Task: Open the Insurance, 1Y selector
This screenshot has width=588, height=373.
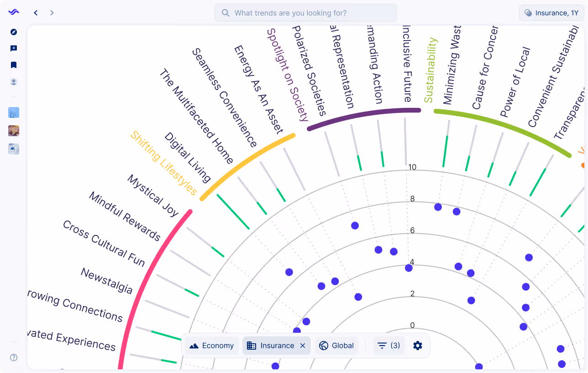Action: 551,13
